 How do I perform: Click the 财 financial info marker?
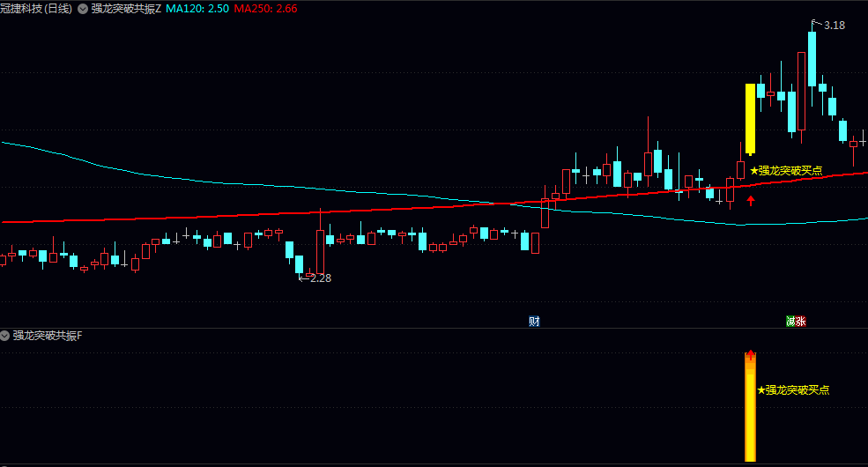pos(534,321)
